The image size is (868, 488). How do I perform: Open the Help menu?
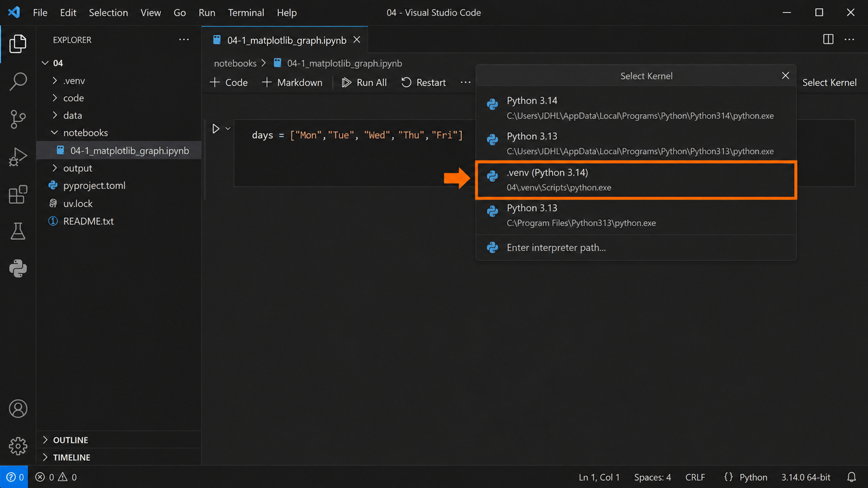click(286, 12)
